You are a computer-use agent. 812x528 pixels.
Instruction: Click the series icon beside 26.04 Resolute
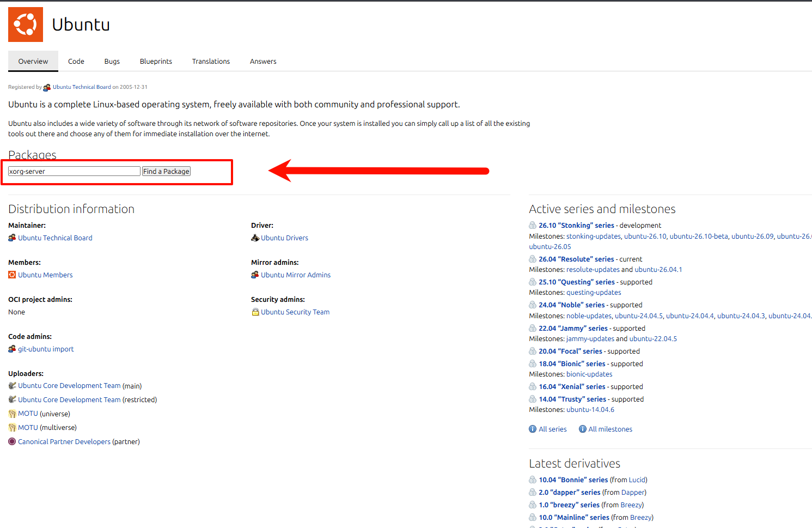(533, 259)
